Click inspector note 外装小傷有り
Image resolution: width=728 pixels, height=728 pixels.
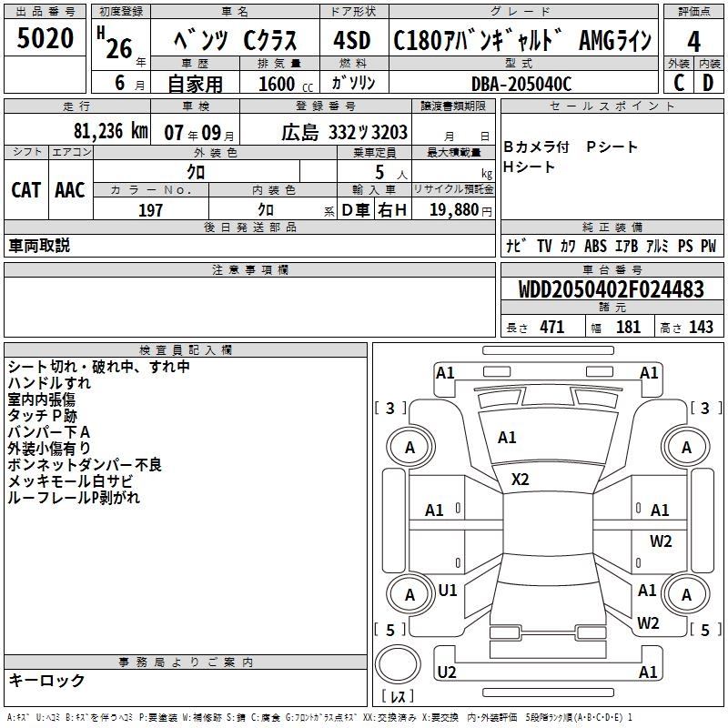[x=49, y=449]
